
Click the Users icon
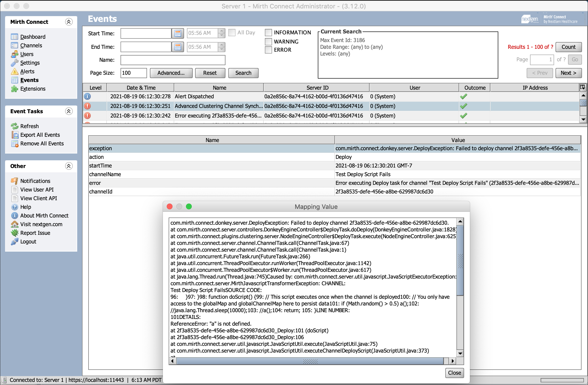(14, 54)
